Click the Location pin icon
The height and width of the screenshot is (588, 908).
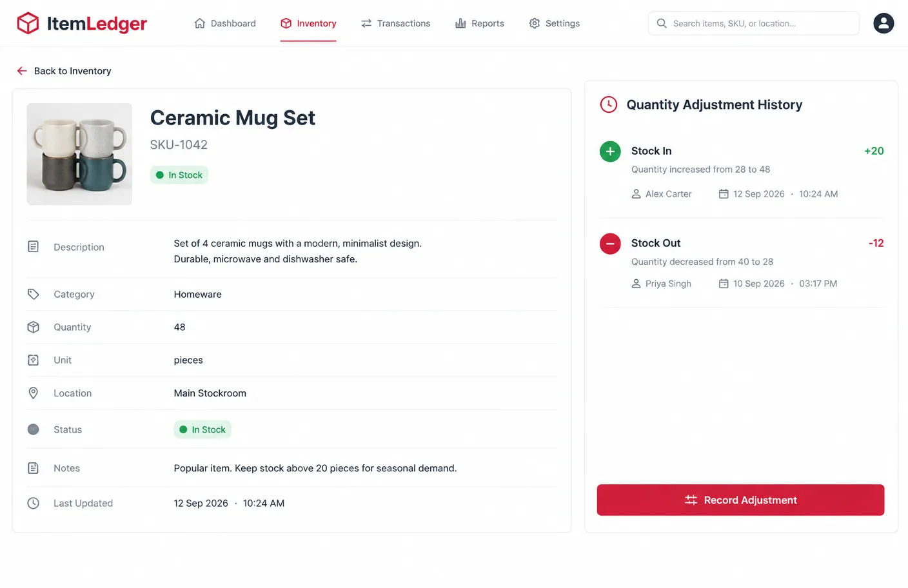pyautogui.click(x=34, y=393)
